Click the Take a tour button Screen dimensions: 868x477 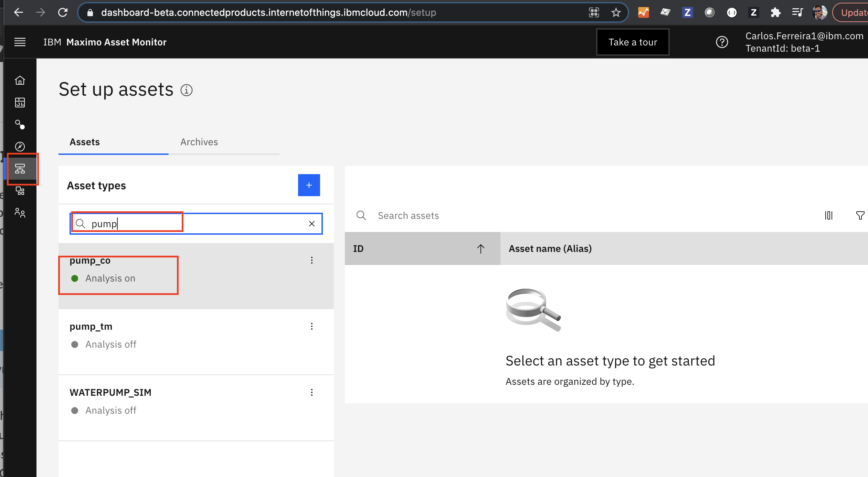(633, 42)
